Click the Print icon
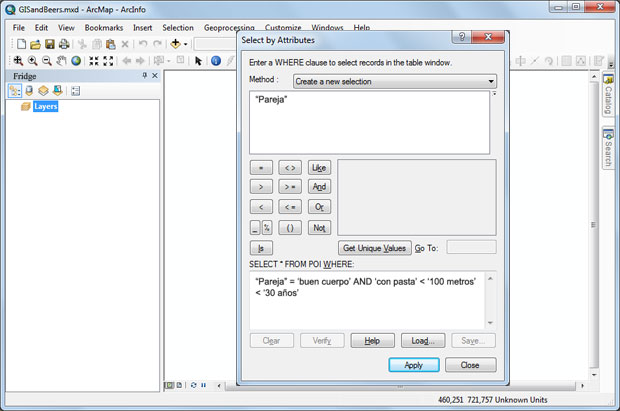 pyautogui.click(x=64, y=44)
